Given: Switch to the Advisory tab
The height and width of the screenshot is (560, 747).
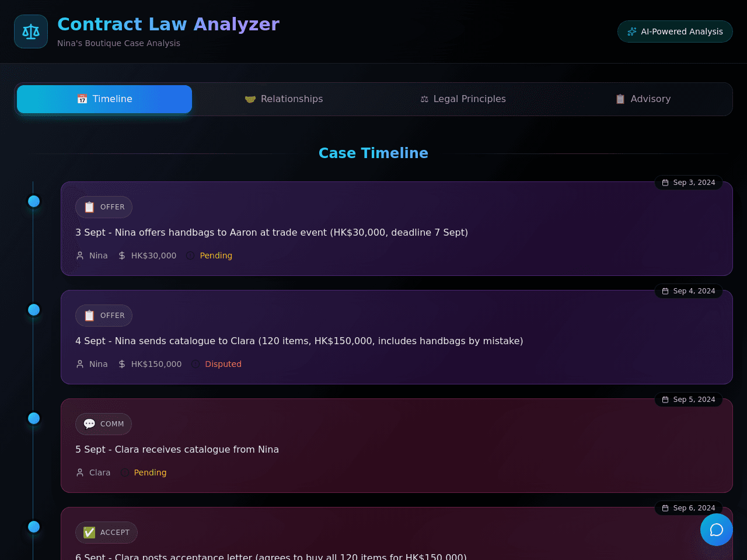Looking at the screenshot, I should click(x=643, y=99).
